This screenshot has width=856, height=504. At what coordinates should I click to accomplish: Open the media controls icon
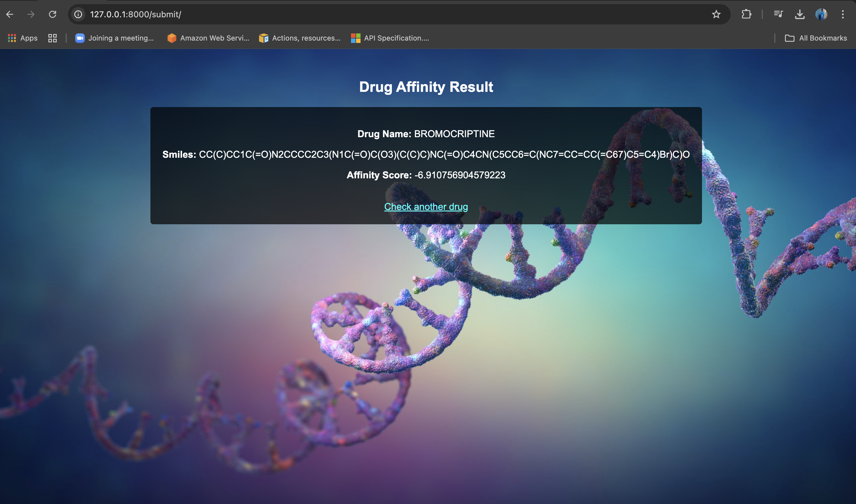pyautogui.click(x=778, y=14)
